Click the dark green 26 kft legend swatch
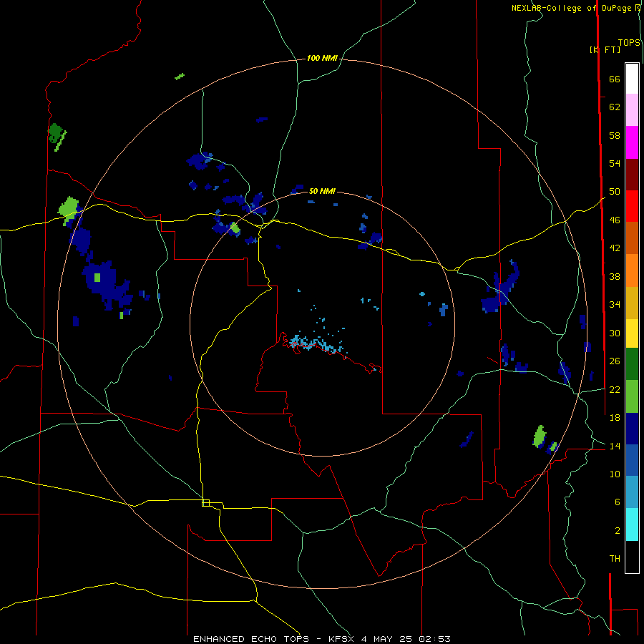 [632, 364]
